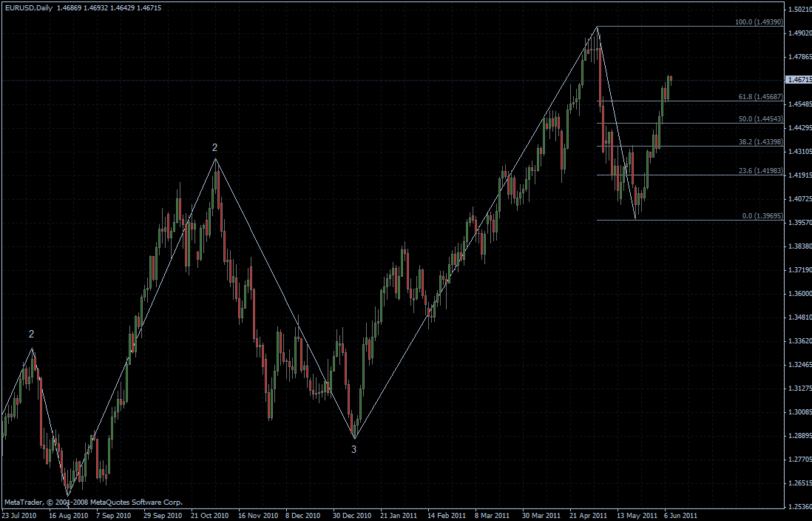The height and width of the screenshot is (521, 812).
Task: Click the 1.44295 price axis value
Action: [799, 127]
